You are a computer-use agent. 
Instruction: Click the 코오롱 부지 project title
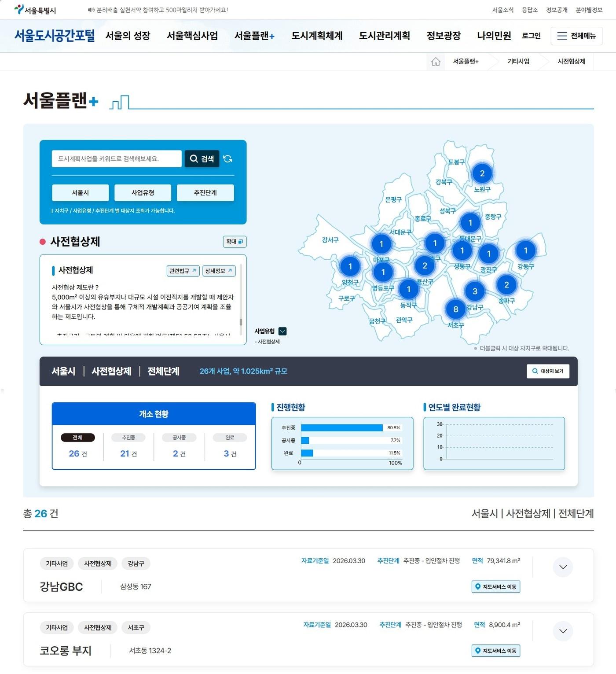tap(66, 651)
